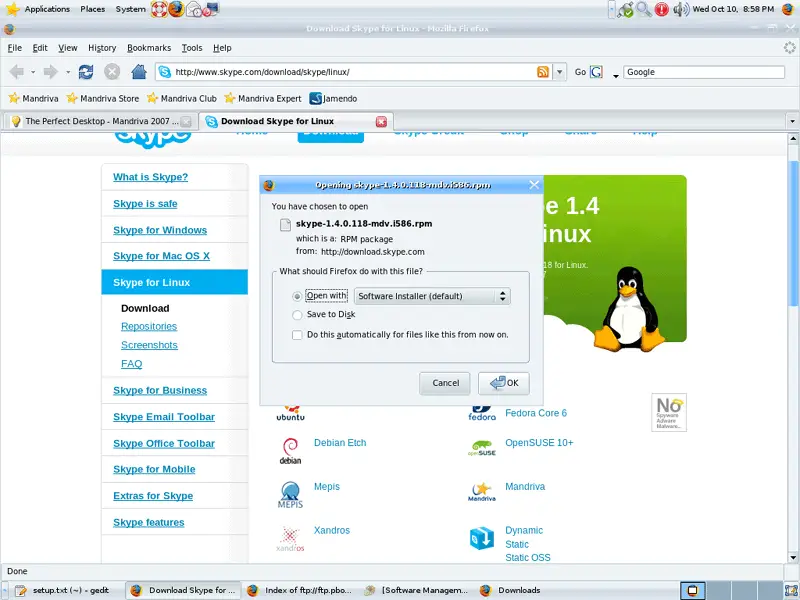Image resolution: width=800 pixels, height=600 pixels.
Task: Open the mail envelope launcher in top panel
Action: tap(194, 9)
